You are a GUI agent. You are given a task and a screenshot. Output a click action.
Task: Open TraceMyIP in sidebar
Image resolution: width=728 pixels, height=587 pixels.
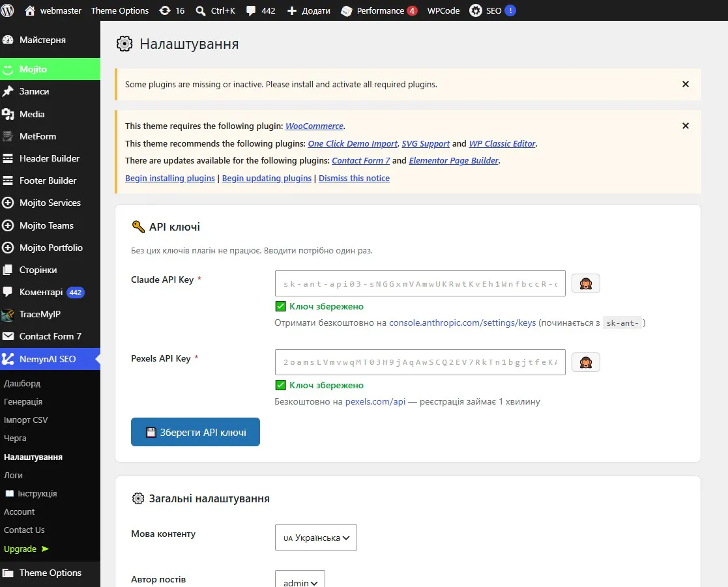[50, 314]
